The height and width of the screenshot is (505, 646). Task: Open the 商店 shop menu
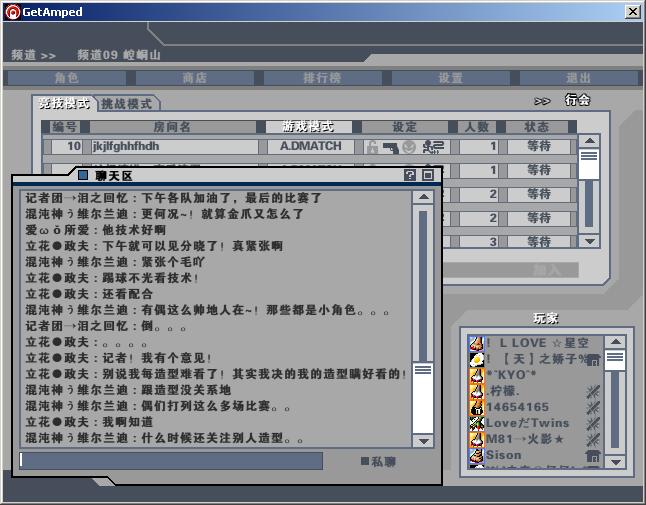coord(194,78)
